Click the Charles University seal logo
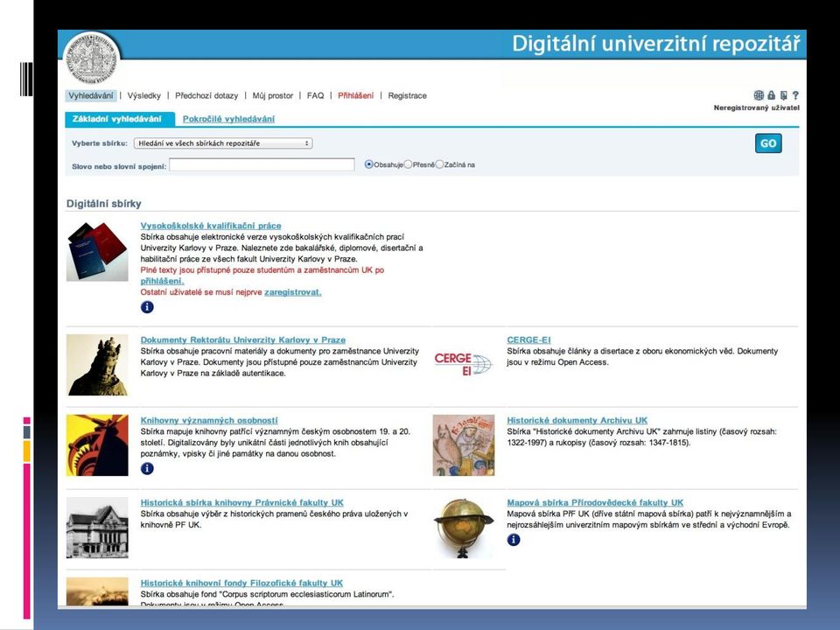Image resolution: width=840 pixels, height=630 pixels. tap(92, 59)
